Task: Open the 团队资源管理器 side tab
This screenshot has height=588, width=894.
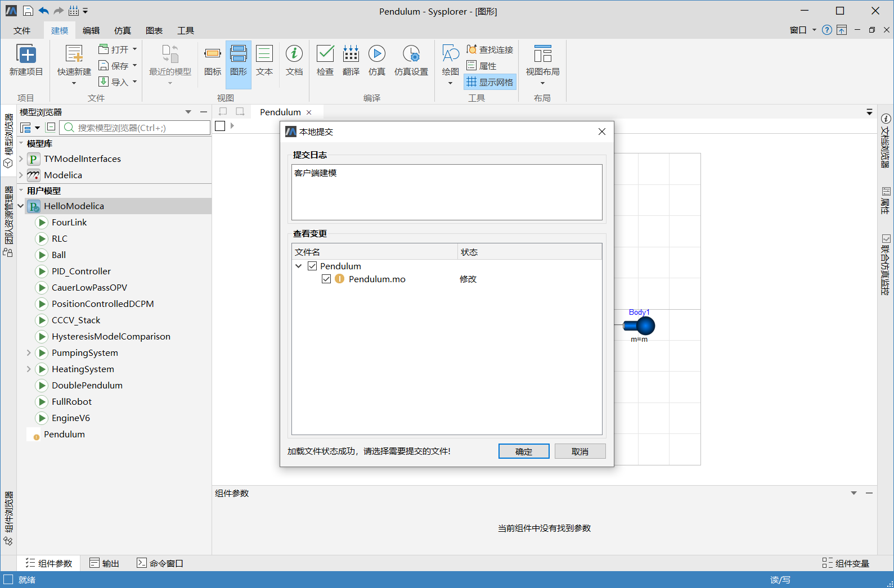Action: click(x=8, y=222)
